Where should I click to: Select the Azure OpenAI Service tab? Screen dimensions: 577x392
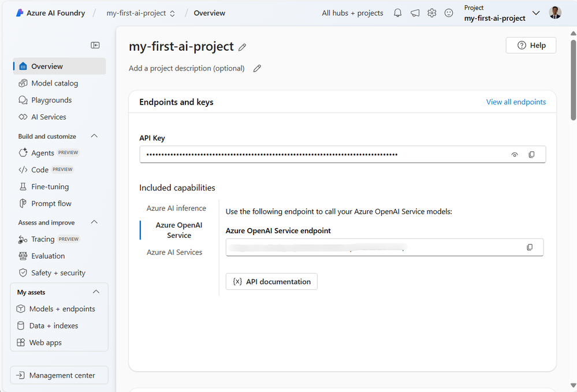179,230
